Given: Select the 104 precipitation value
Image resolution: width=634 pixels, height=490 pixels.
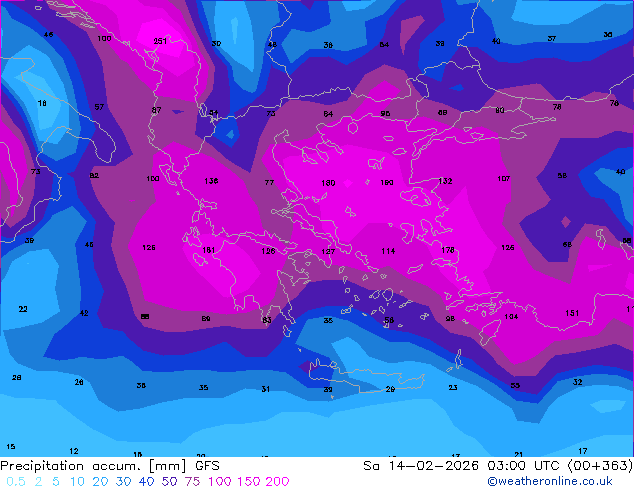Looking at the screenshot, I should click(x=511, y=316).
